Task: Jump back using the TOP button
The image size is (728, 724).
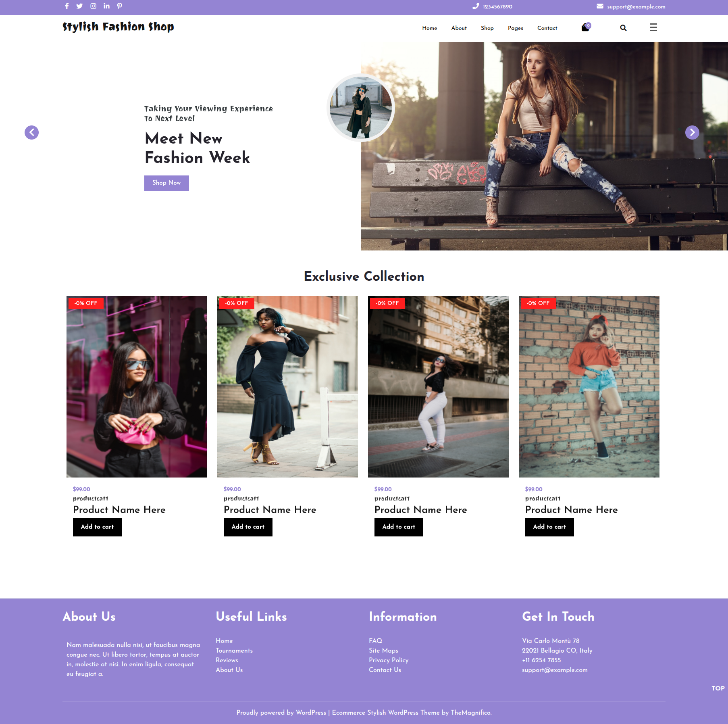Action: tap(718, 689)
